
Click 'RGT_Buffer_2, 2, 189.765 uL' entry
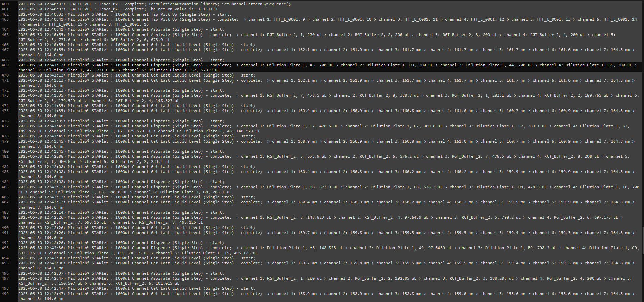point(576,95)
